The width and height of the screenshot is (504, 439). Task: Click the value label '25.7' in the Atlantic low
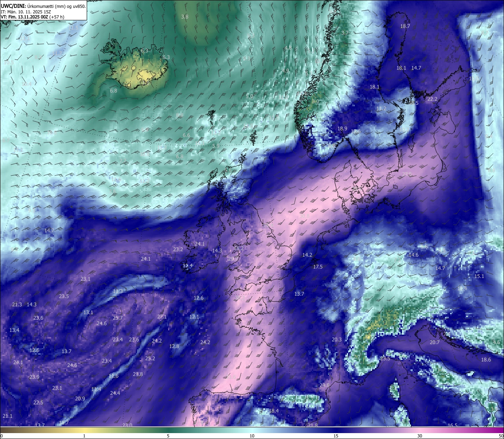coord(118,318)
